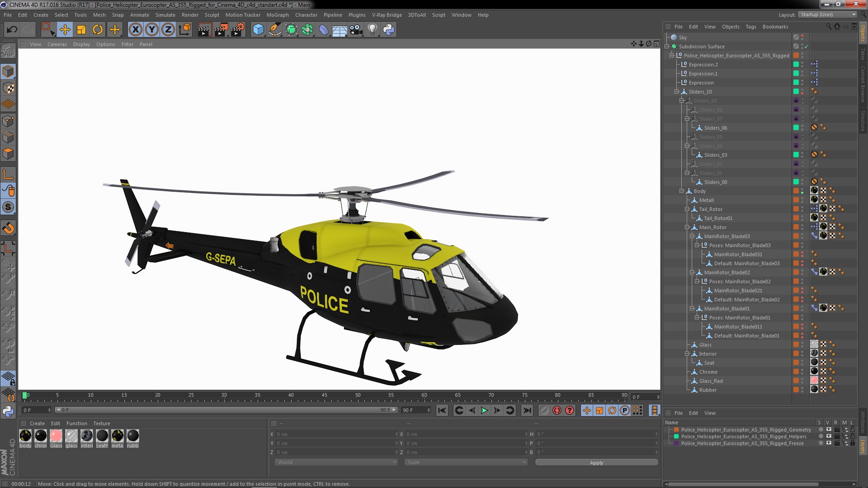868x488 pixels.
Task: Play the animation forward
Action: [x=484, y=410]
